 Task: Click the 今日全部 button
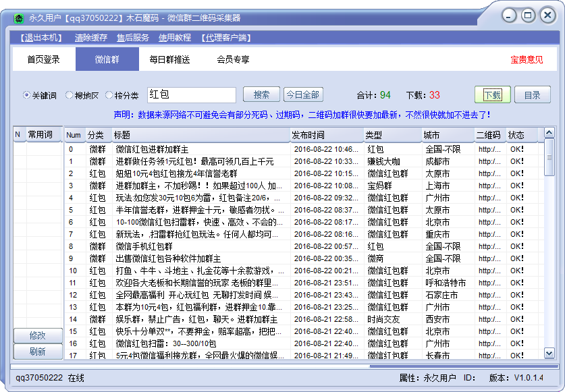tap(302, 95)
